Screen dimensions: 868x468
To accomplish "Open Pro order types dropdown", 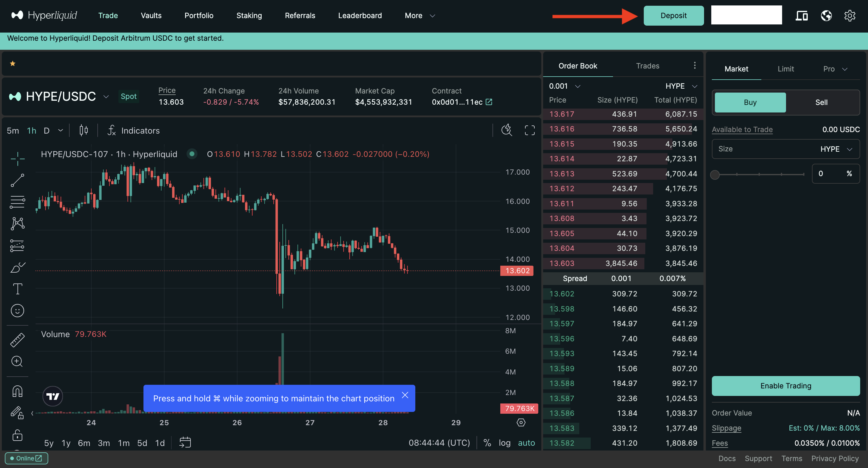I will 835,69.
